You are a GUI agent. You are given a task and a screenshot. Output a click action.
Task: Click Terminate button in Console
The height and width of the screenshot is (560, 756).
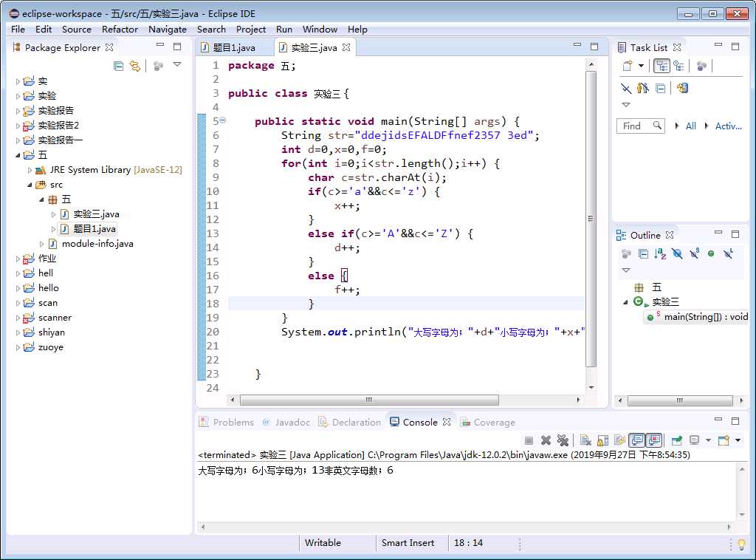529,440
